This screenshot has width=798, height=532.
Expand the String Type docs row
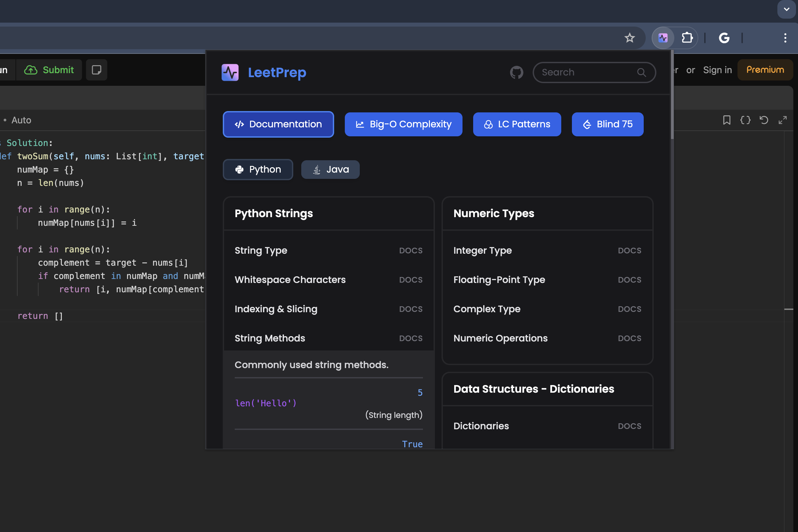[329, 250]
